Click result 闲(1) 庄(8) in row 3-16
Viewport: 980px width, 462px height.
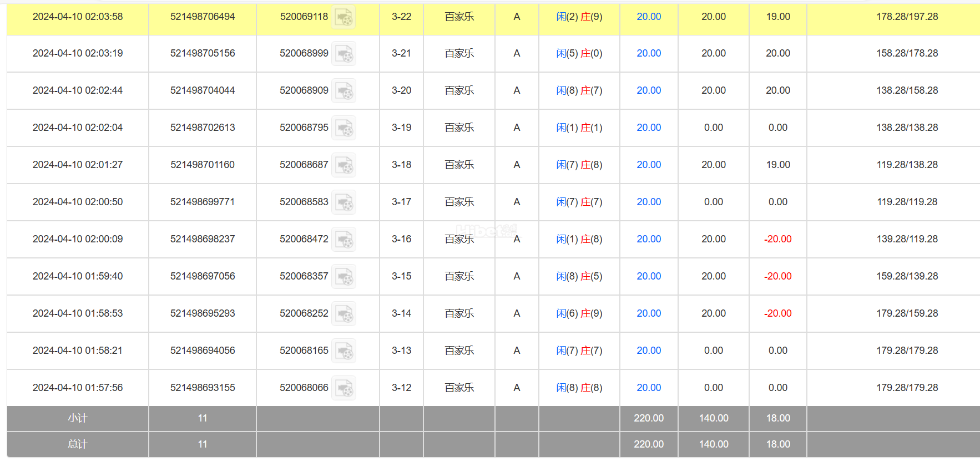579,239
